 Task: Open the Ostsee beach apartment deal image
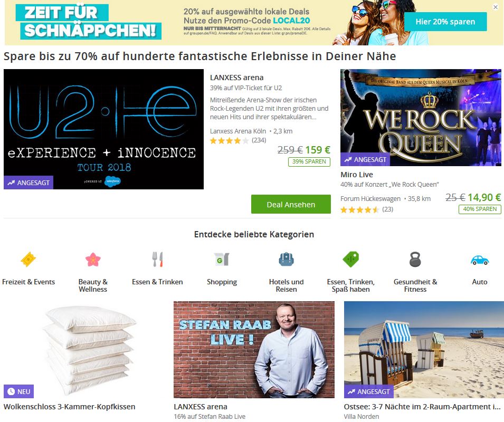424,350
